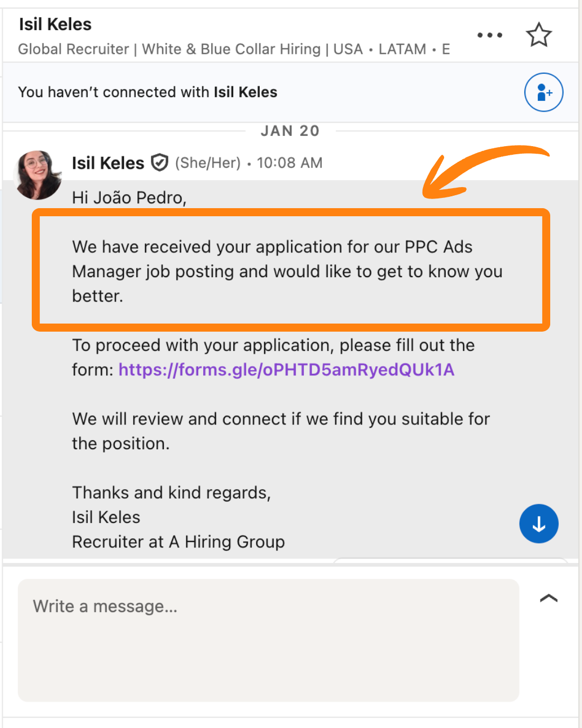Star the conversation with Isil Keles
This screenshot has height=728, width=582.
538,35
